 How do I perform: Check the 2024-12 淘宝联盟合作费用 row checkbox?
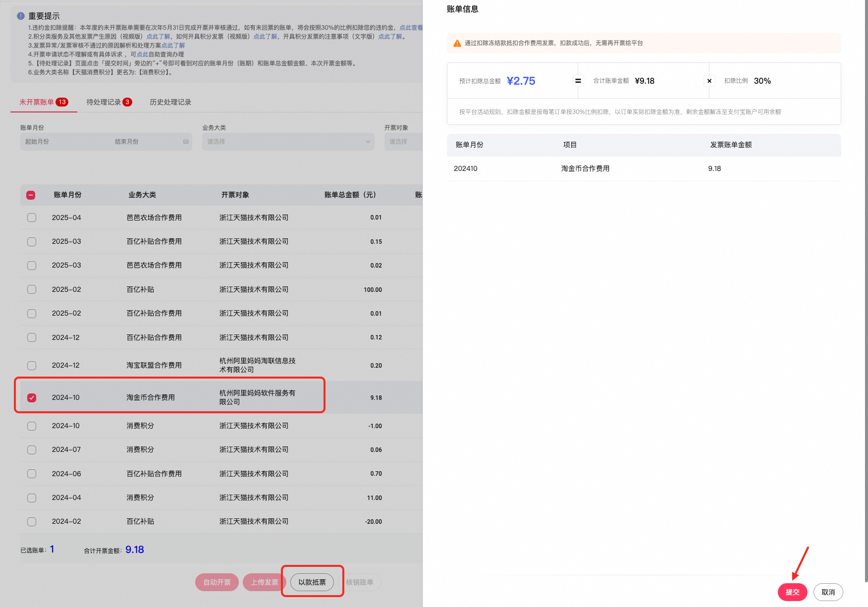(32, 366)
